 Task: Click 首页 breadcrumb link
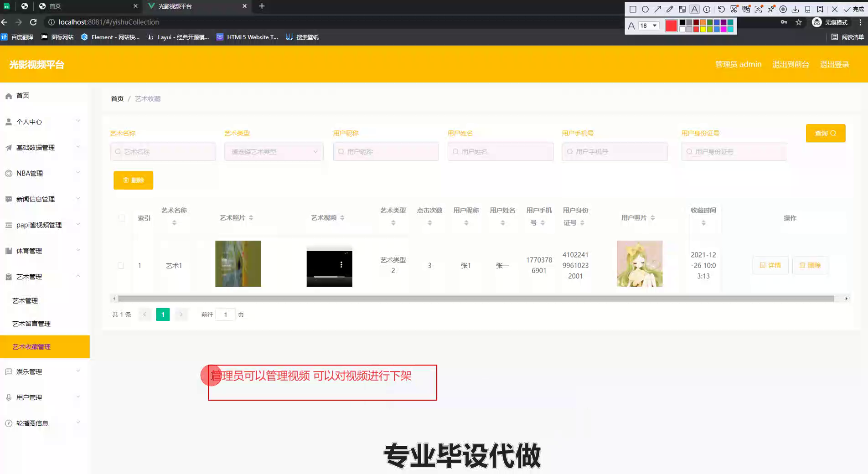(117, 98)
